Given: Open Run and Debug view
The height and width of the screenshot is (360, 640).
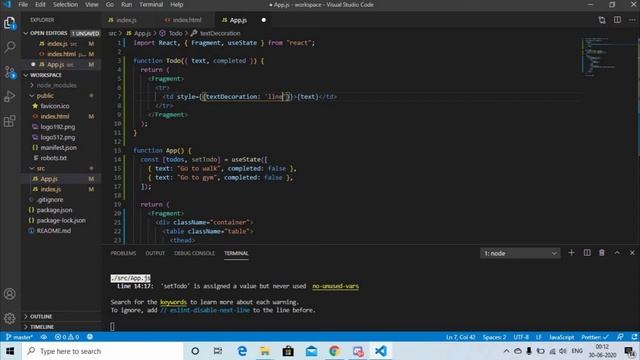Looking at the screenshot, I should tap(9, 96).
